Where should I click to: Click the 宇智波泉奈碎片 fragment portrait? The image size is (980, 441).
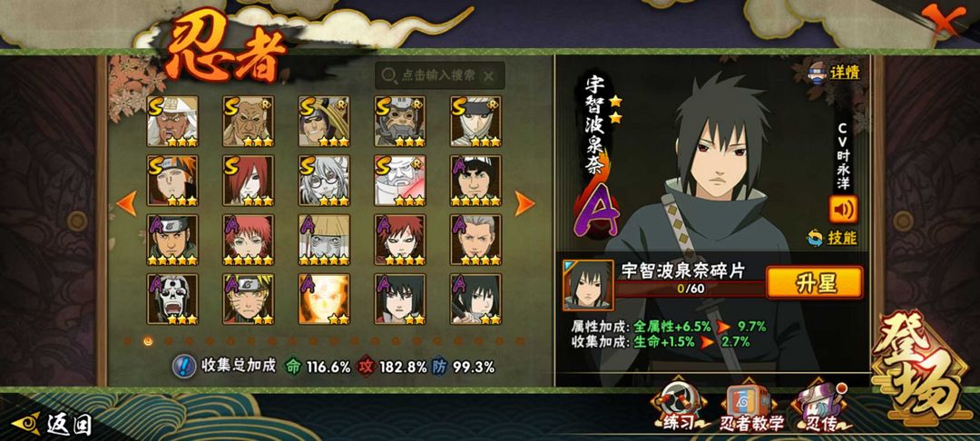[587, 286]
